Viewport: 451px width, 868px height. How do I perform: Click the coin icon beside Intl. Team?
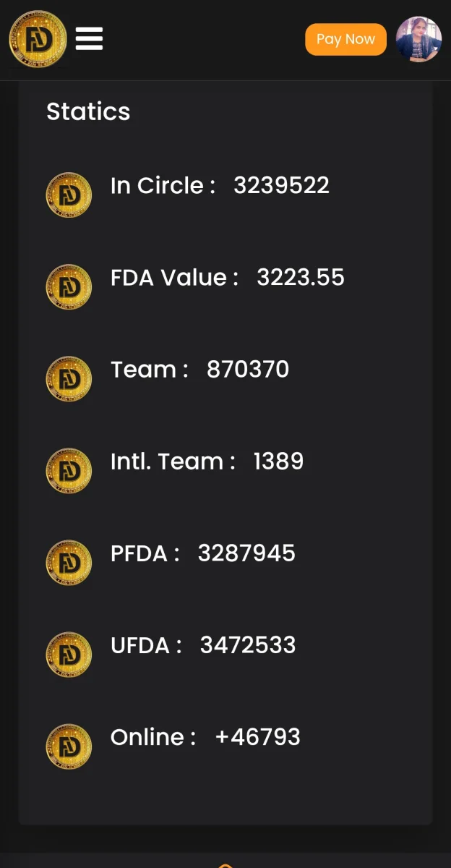[69, 471]
